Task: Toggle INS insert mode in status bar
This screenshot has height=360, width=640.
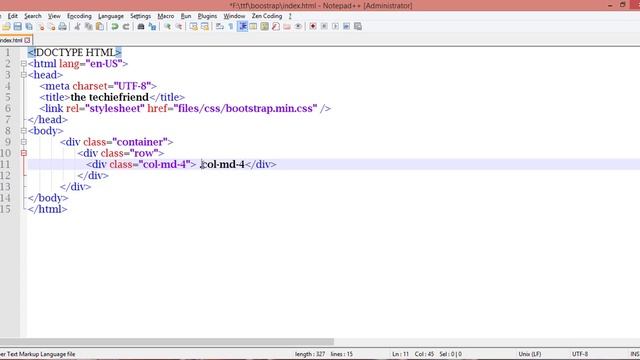Action: coord(635,354)
